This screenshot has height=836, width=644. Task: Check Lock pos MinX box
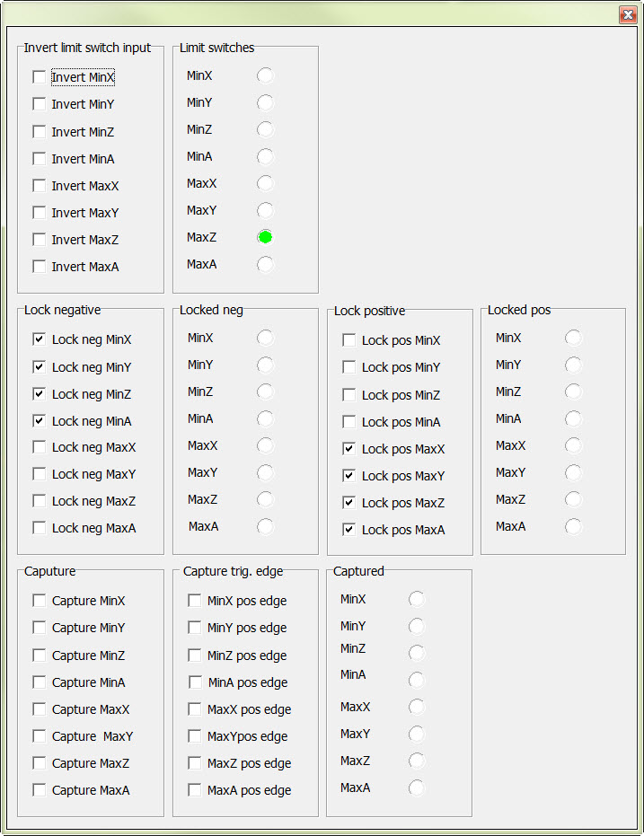tap(349, 340)
